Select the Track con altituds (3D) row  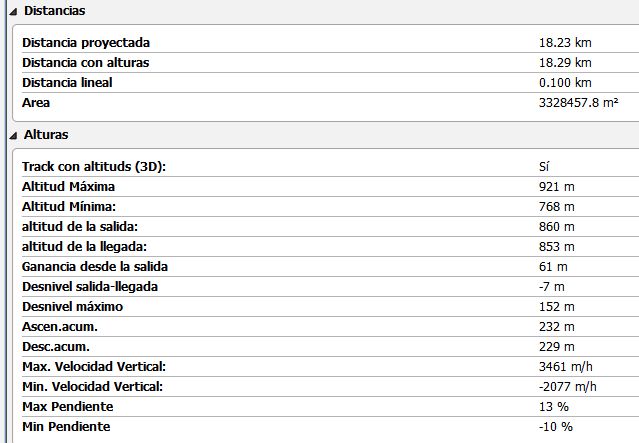pyautogui.click(x=93, y=167)
